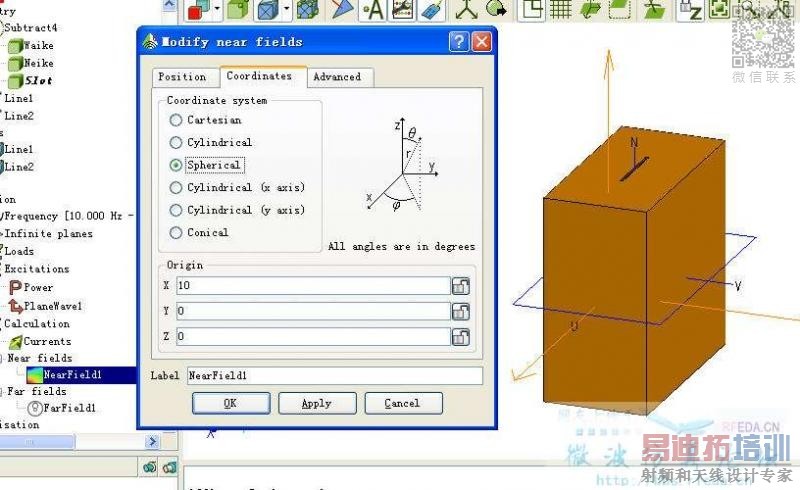Open the dialog's question mark help button
The width and height of the screenshot is (800, 490).
459,41
